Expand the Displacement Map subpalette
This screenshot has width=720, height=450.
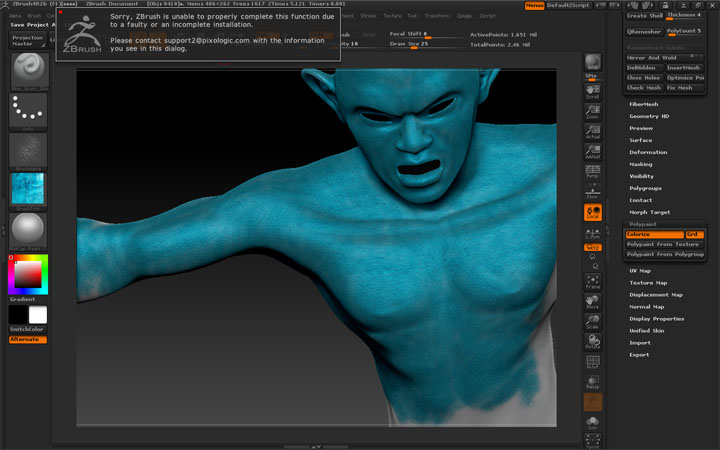pos(655,295)
